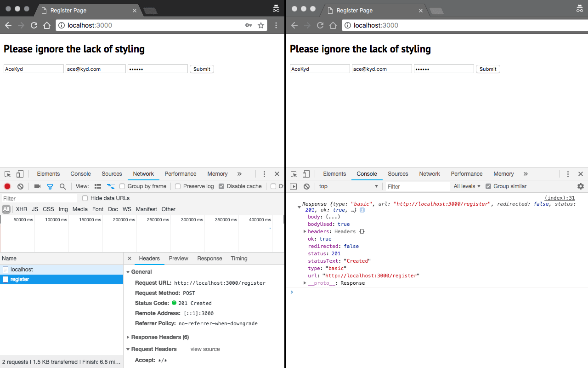Select the inspect element tool in right DevTools
Image resolution: width=588 pixels, height=368 pixels.
click(x=294, y=174)
